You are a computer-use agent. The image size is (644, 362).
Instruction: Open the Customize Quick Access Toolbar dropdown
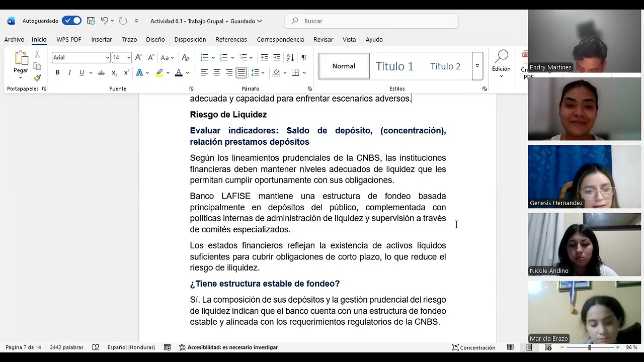136,21
